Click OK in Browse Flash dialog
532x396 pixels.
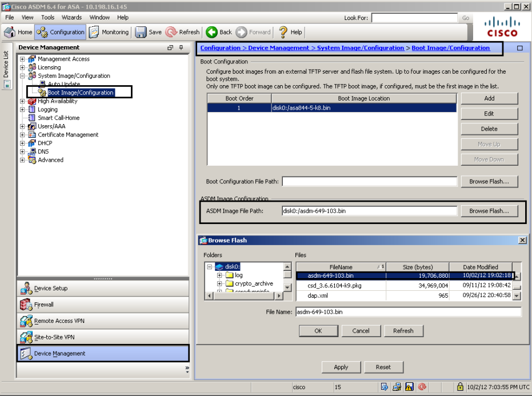(318, 331)
